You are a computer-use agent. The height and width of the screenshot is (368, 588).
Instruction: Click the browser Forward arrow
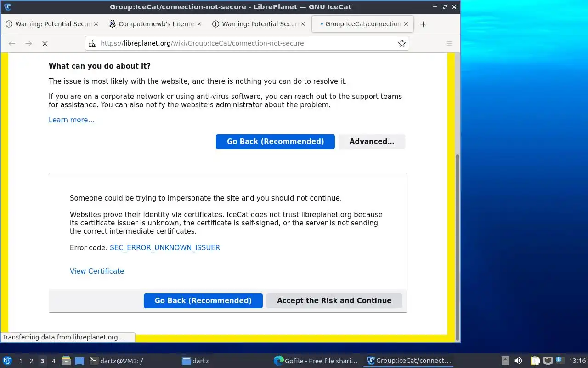coord(28,43)
